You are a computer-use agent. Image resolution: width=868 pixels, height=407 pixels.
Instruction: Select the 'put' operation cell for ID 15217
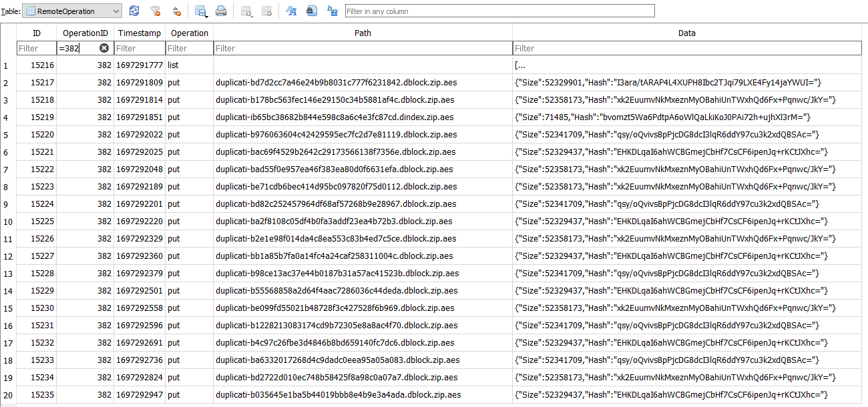[189, 83]
